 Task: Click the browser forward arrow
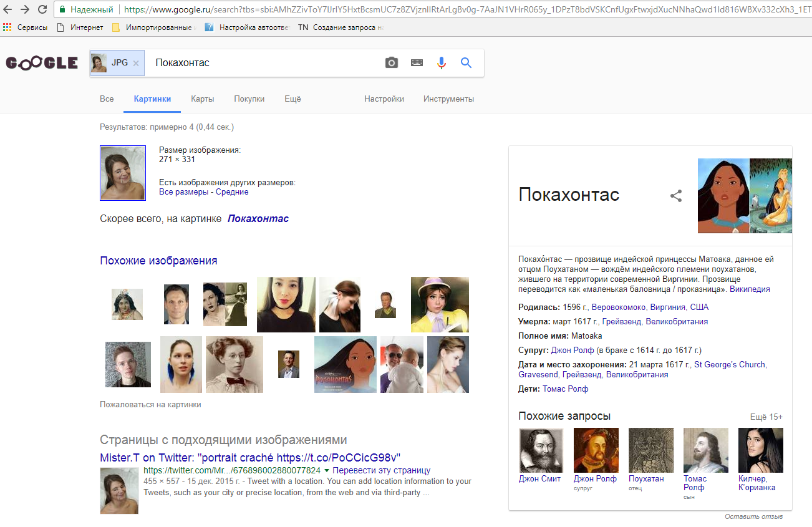click(25, 9)
